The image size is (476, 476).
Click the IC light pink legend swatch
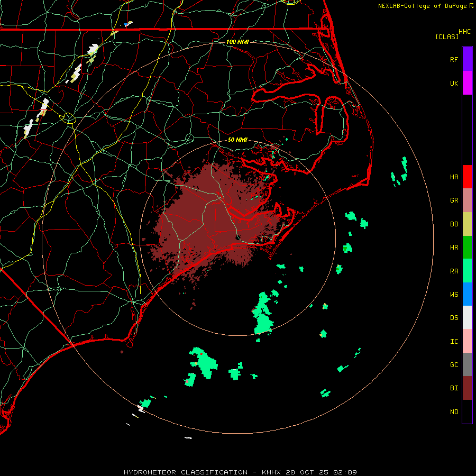pyautogui.click(x=467, y=341)
